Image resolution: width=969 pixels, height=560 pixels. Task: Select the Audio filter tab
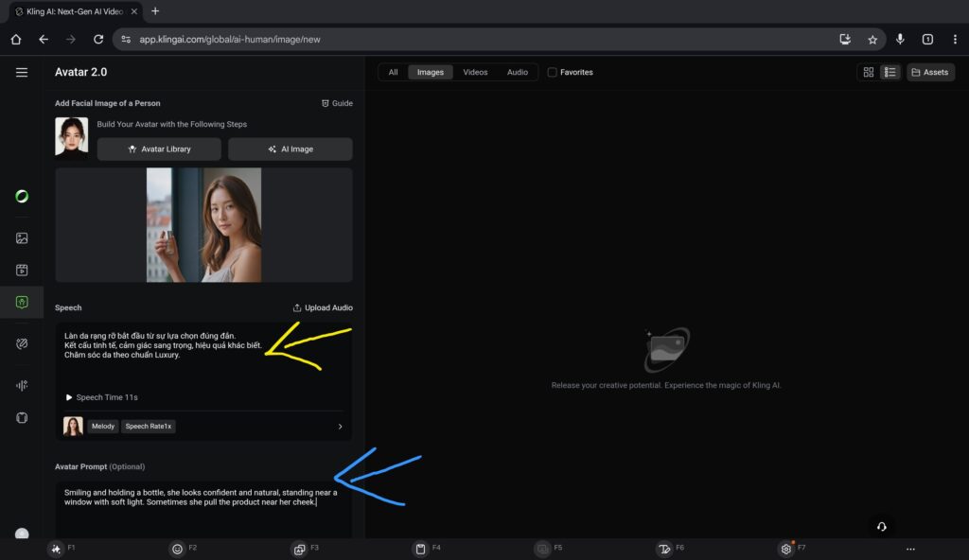click(x=518, y=72)
